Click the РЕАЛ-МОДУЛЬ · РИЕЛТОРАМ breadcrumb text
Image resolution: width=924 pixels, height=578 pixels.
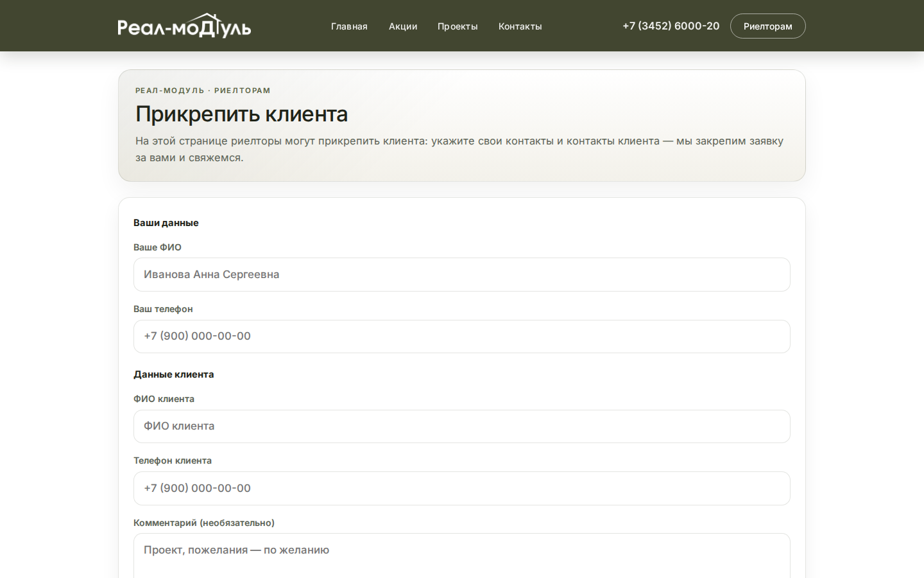click(203, 91)
